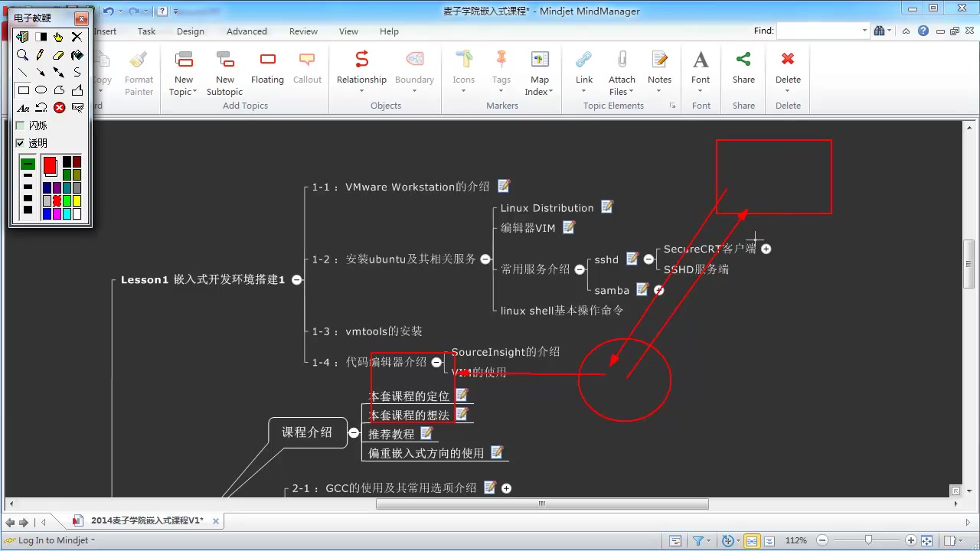Click the Share icon in ribbon
This screenshot has height=551, width=980.
coord(743,60)
